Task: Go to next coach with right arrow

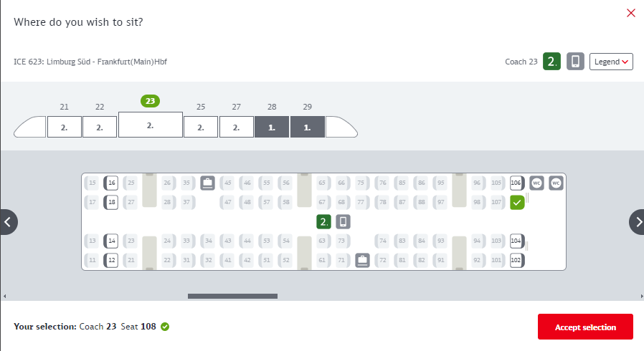Action: (x=636, y=222)
